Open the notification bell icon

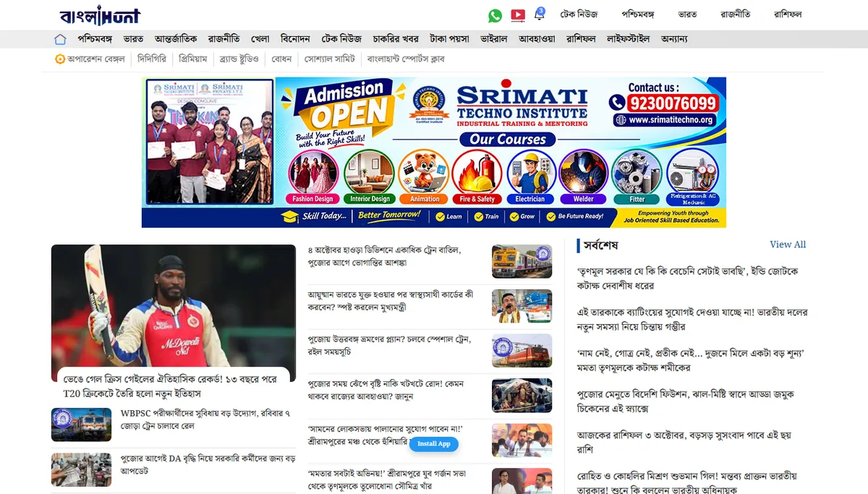click(x=540, y=14)
